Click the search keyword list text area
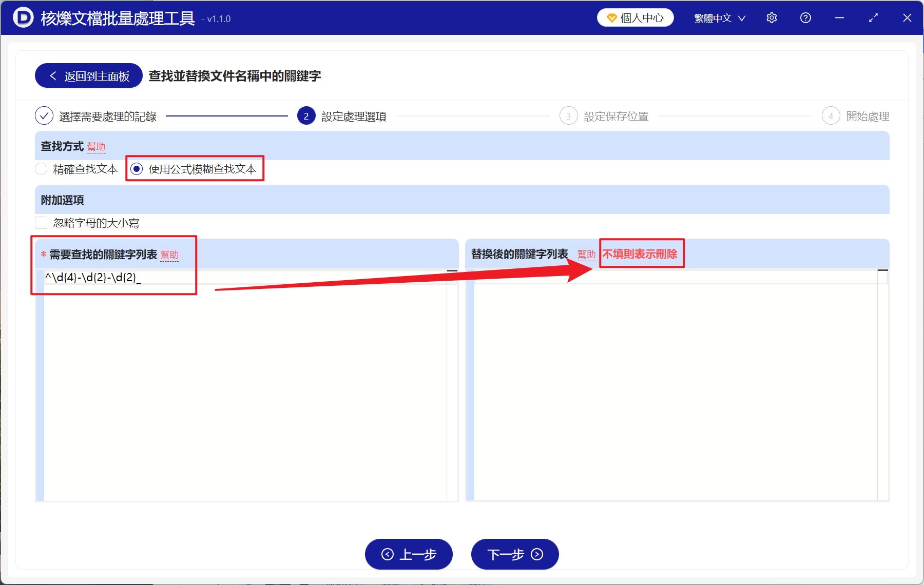Screen dimensions: 924x585 pyautogui.click(x=246, y=385)
